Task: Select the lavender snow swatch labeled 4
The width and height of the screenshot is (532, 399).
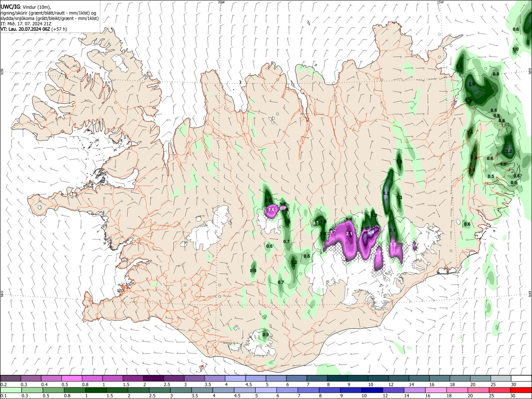Action: [x=235, y=378]
